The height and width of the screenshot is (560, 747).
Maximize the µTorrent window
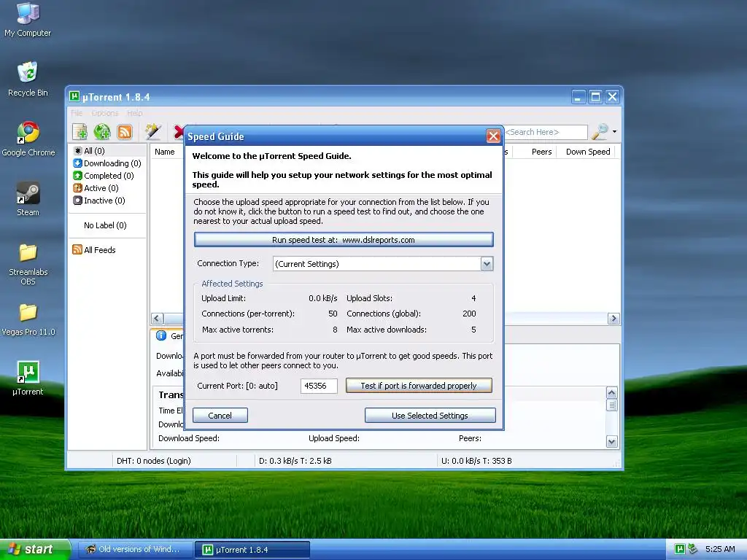[x=595, y=97]
